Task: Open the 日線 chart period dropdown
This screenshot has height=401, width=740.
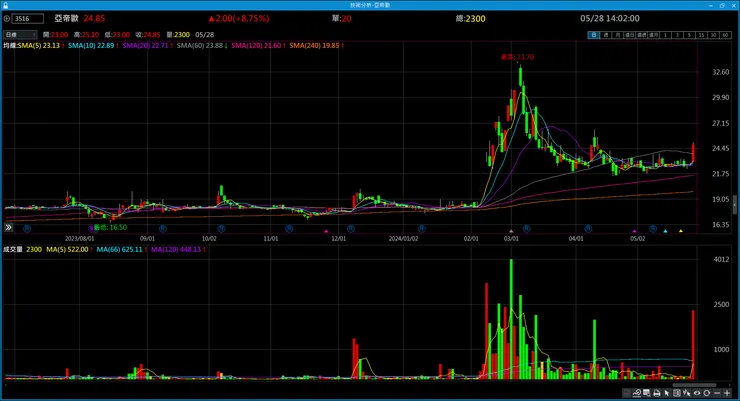Action: click(20, 34)
